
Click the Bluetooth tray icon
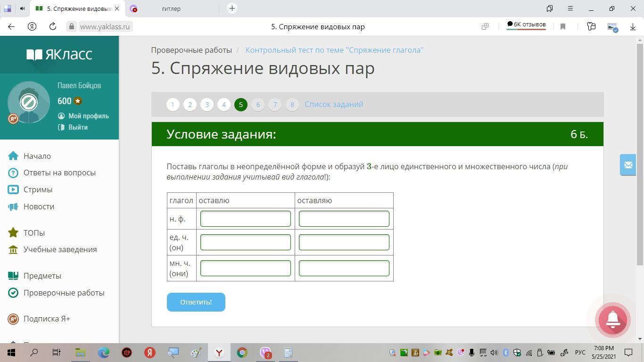(x=505, y=353)
